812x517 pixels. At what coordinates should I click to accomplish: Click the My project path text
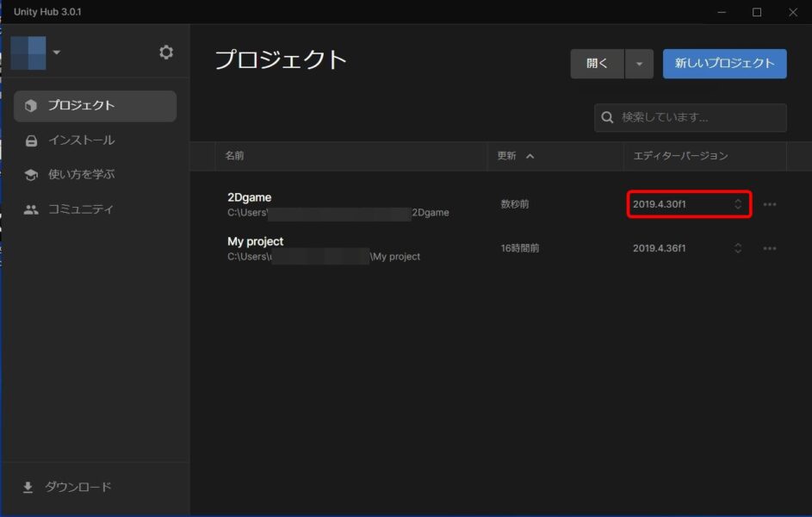[324, 257]
